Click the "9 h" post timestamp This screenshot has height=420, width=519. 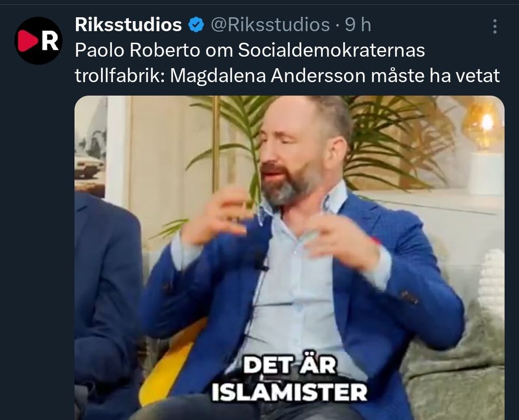(358, 25)
